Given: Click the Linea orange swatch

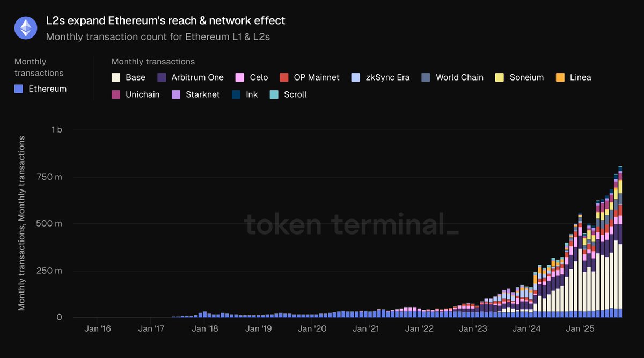Looking at the screenshot, I should [x=560, y=77].
